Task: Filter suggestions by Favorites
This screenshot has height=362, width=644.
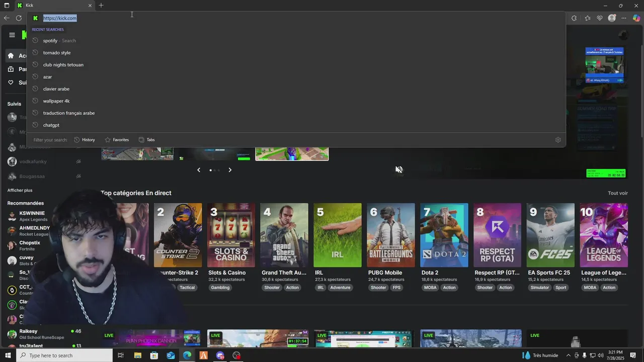Action: coord(117,140)
